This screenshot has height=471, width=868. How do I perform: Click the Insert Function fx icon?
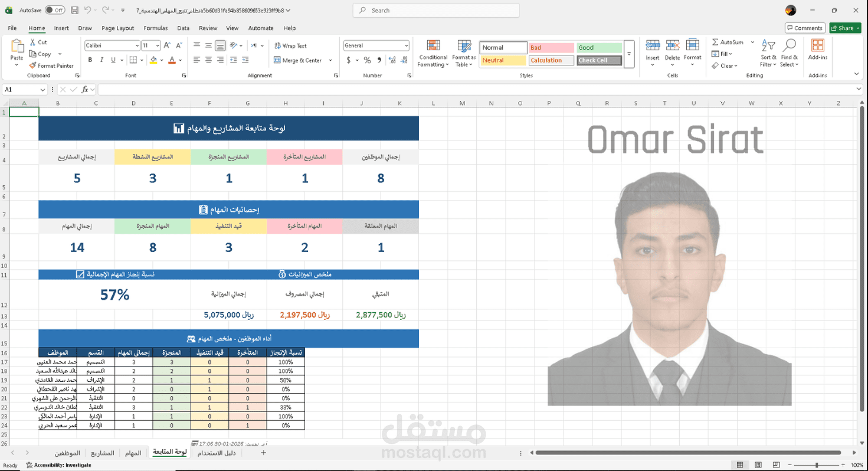85,89
